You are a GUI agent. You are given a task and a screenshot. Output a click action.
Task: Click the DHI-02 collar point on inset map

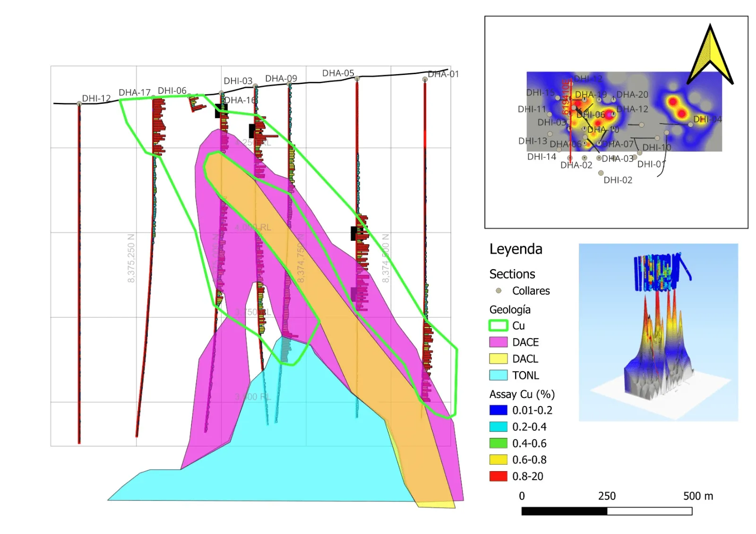(x=601, y=173)
